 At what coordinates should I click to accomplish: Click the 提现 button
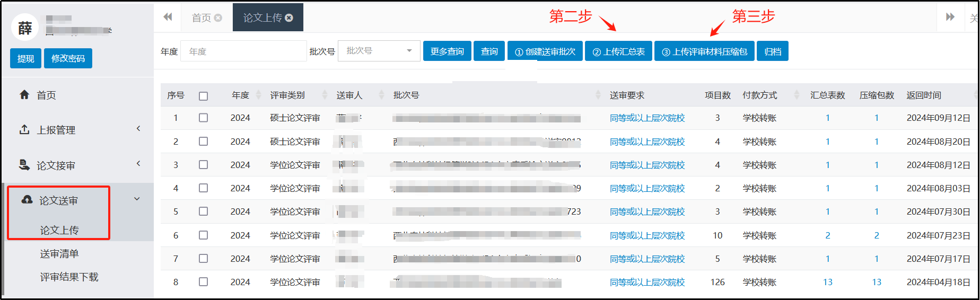pos(25,58)
